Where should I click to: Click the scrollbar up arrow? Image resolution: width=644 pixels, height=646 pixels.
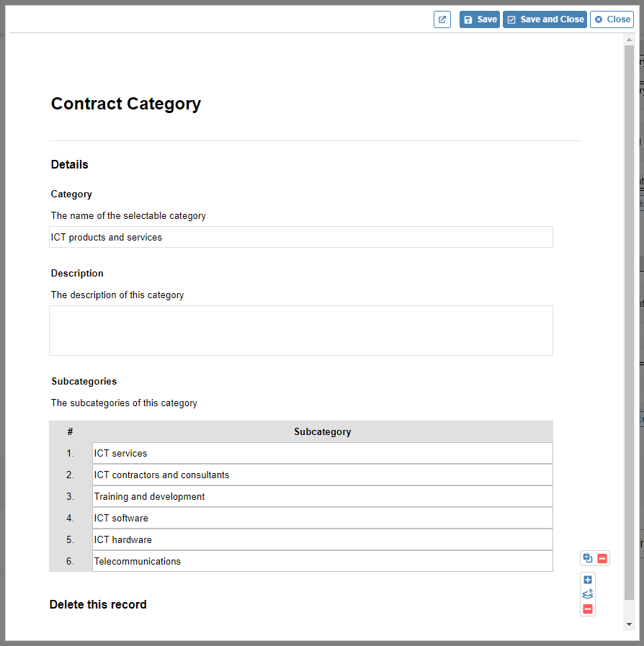[629, 40]
